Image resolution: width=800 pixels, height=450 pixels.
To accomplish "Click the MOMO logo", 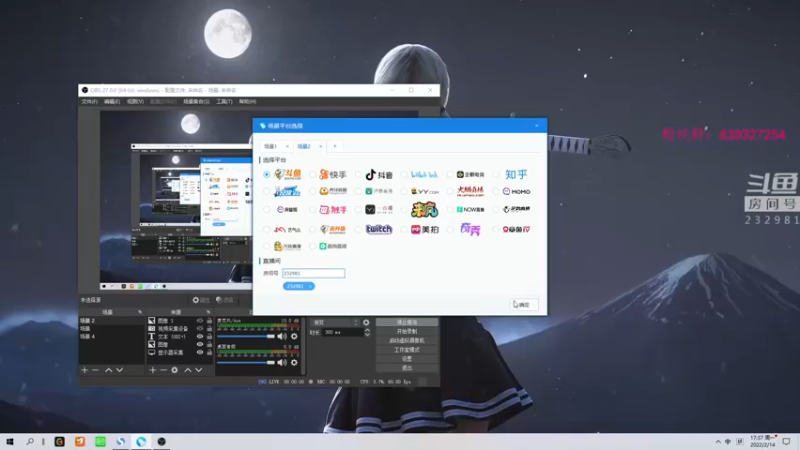I will (516, 191).
